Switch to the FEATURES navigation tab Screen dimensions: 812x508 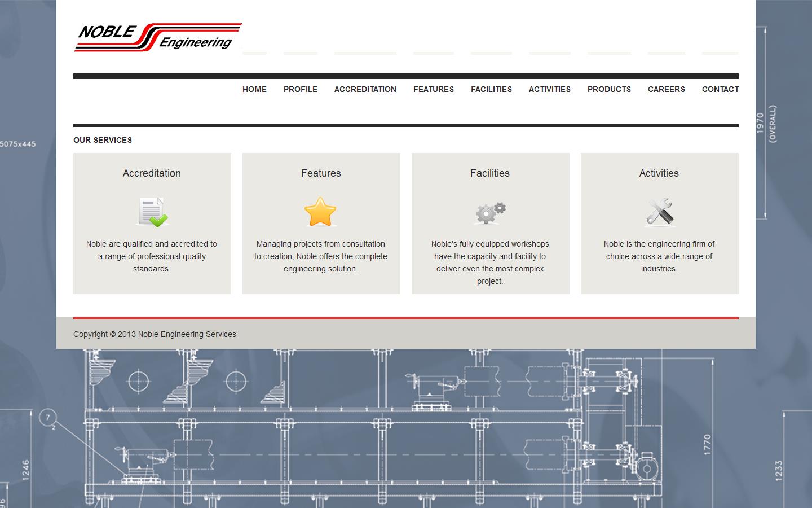coord(433,89)
